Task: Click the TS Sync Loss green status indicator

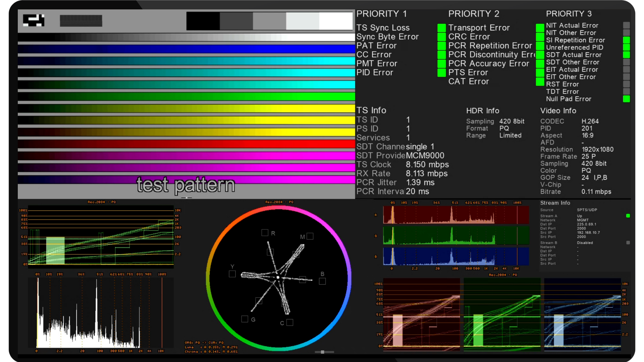Action: (441, 27)
